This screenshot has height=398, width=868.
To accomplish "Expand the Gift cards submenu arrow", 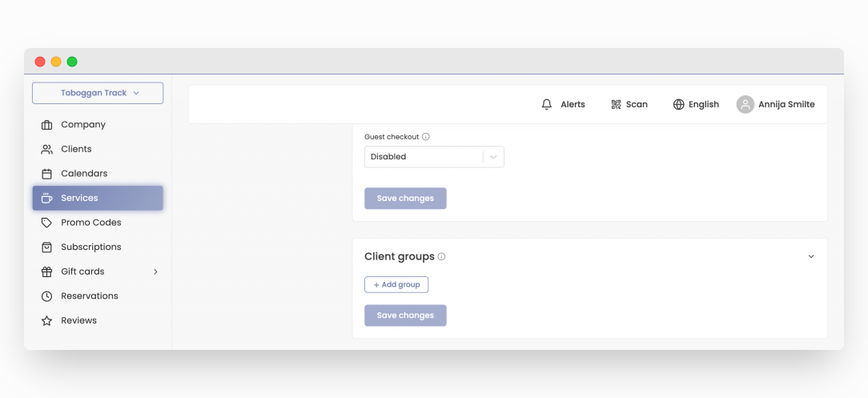I will point(155,271).
